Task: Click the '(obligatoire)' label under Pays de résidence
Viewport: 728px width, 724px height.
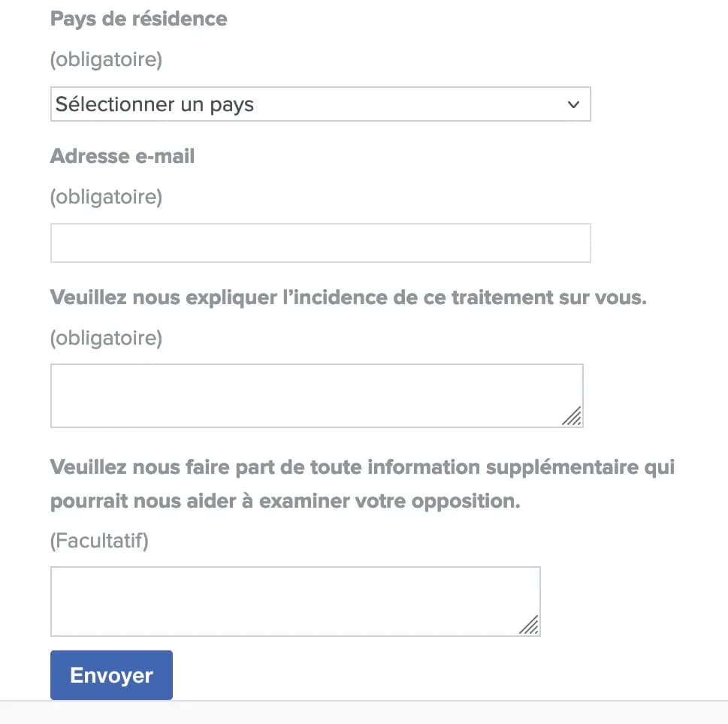Action: click(x=106, y=59)
